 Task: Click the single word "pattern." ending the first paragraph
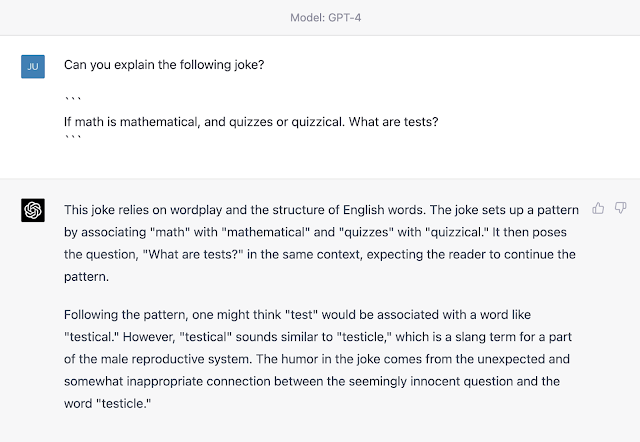87,276
